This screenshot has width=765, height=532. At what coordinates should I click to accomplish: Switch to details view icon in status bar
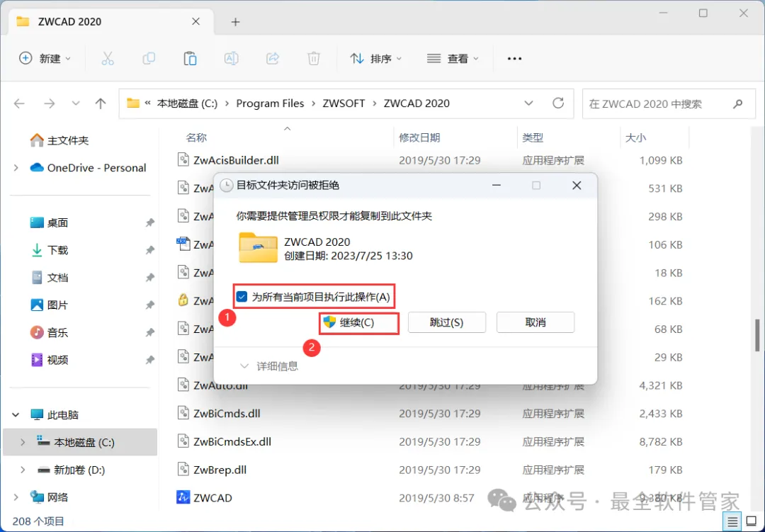coord(732,522)
